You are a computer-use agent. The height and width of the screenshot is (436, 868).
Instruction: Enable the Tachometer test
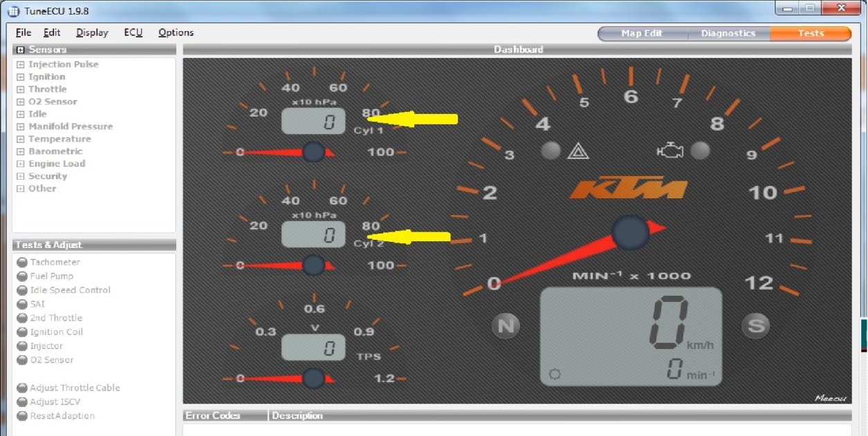tap(22, 263)
